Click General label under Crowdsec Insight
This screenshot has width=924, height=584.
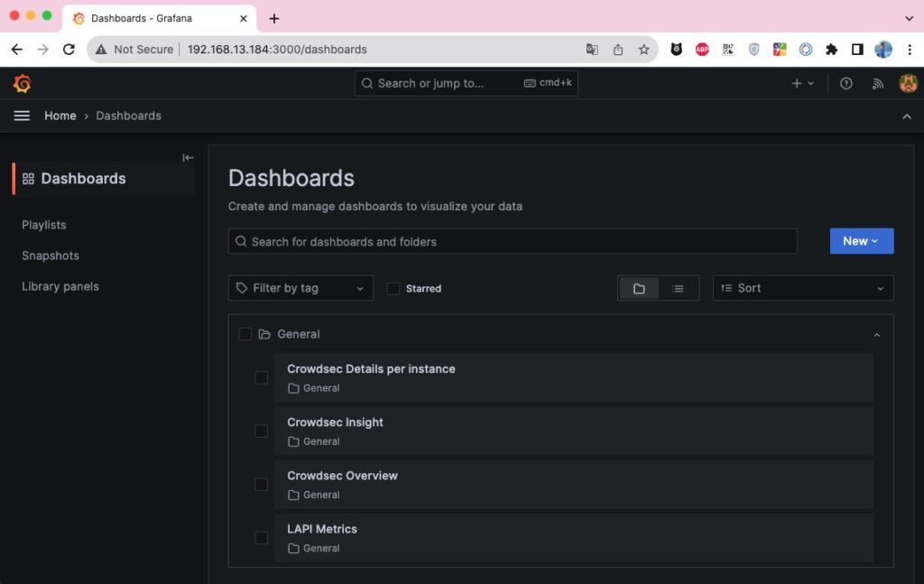click(x=321, y=441)
